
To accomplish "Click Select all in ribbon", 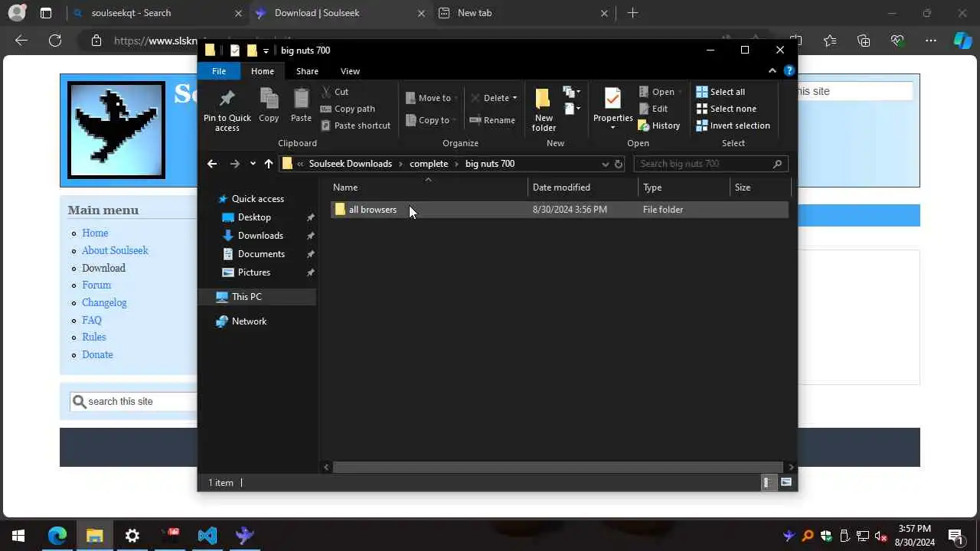I will click(720, 92).
